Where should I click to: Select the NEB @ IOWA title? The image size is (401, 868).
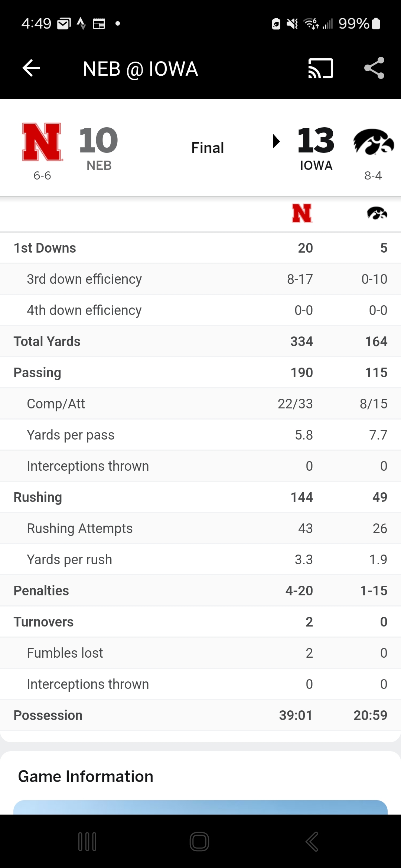pos(140,68)
